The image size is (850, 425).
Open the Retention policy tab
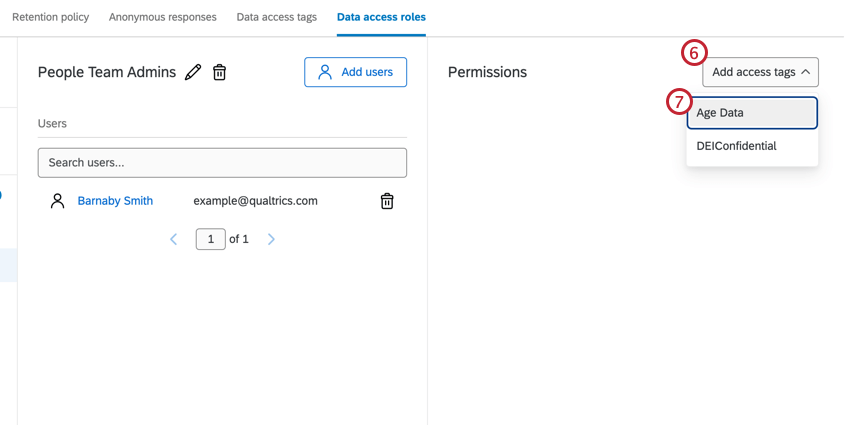pos(50,17)
